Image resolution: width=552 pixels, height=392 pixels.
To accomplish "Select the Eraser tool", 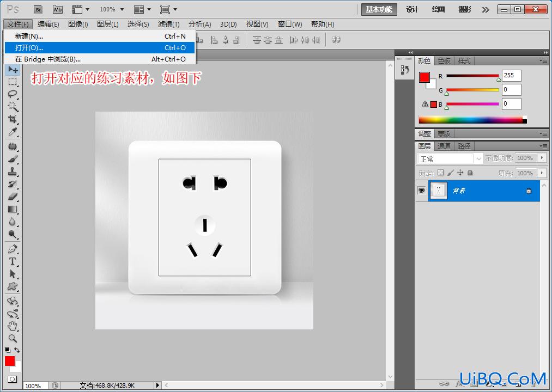I will pos(13,197).
